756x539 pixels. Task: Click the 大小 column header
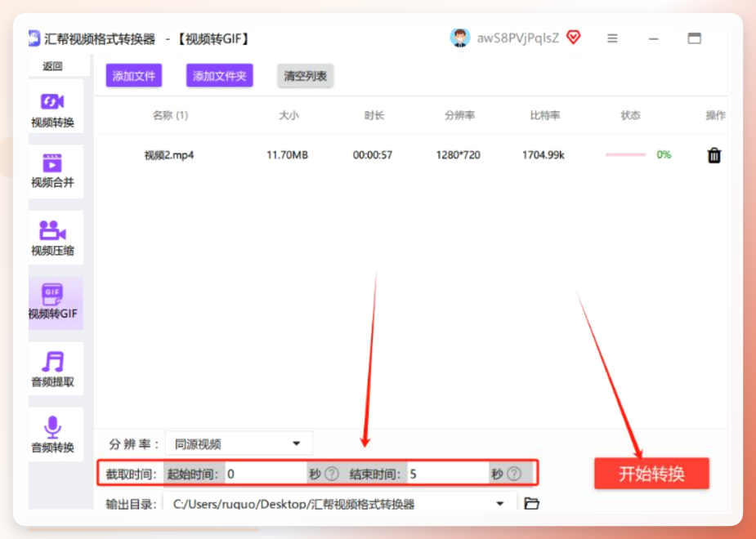[x=289, y=115]
